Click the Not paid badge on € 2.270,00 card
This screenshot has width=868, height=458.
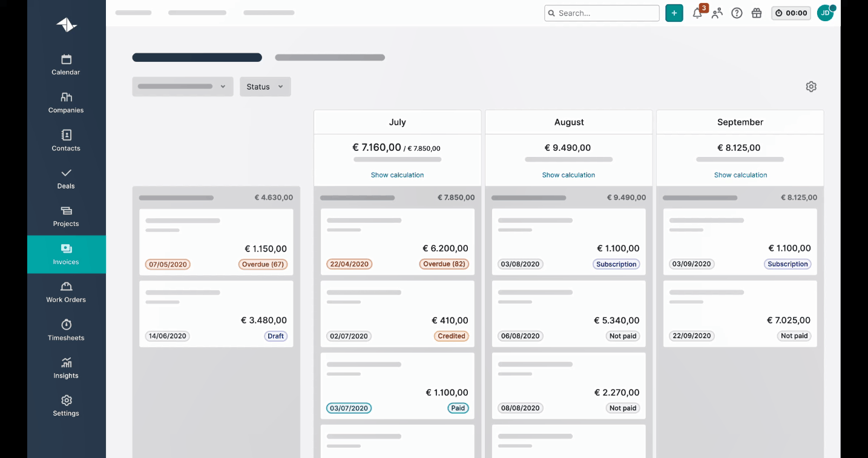tap(623, 408)
